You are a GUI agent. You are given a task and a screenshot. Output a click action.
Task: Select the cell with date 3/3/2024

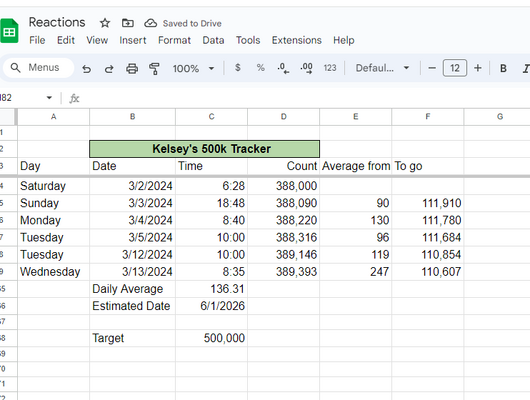[132, 203]
